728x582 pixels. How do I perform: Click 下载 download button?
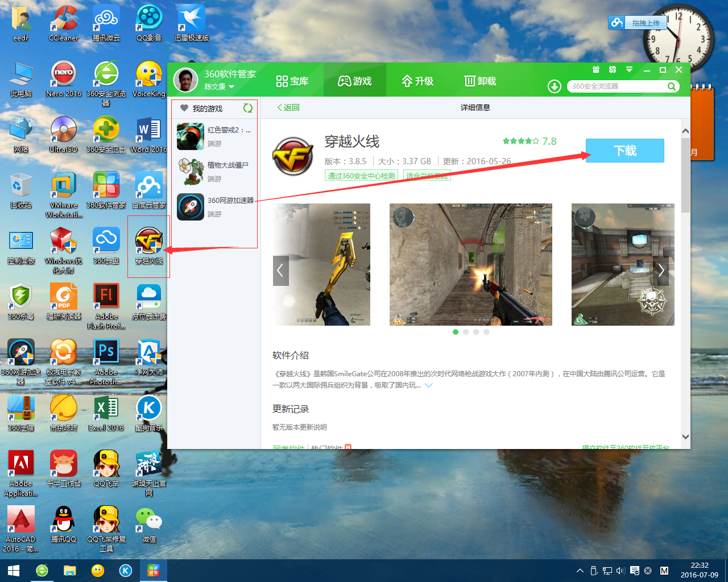[625, 151]
